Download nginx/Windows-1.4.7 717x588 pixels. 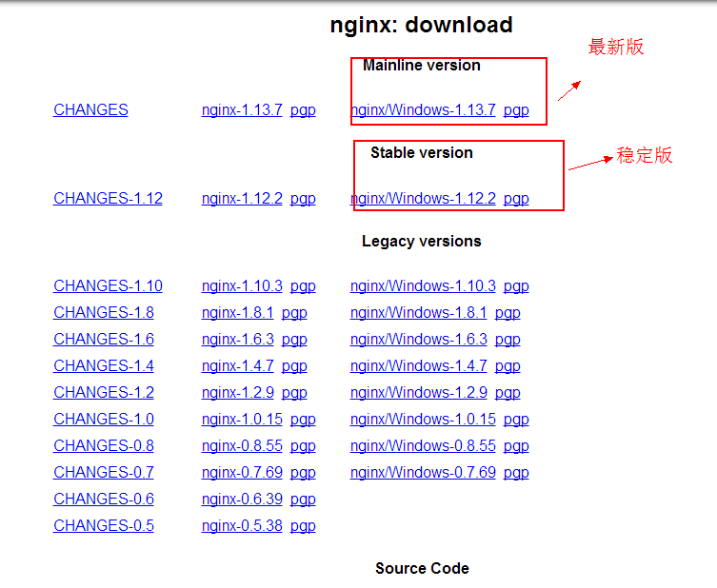pyautogui.click(x=418, y=365)
